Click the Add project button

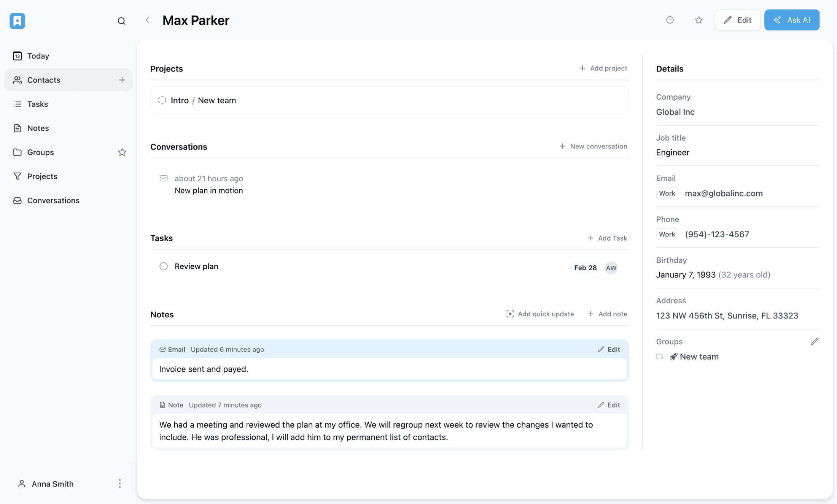pos(603,68)
